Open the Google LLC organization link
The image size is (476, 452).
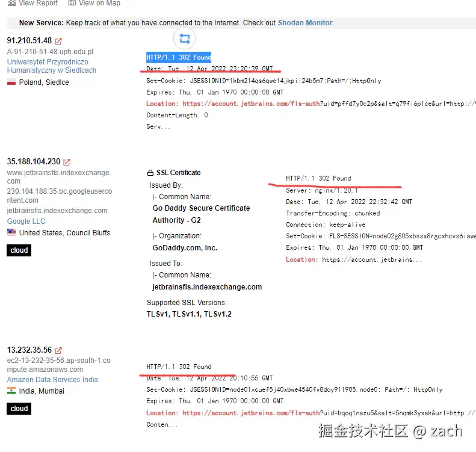[26, 221]
